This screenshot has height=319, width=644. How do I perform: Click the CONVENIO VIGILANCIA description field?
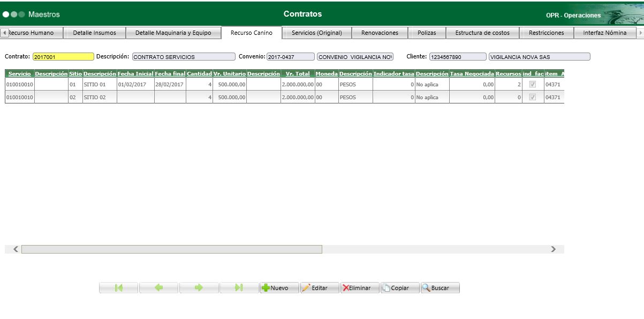[355, 56]
